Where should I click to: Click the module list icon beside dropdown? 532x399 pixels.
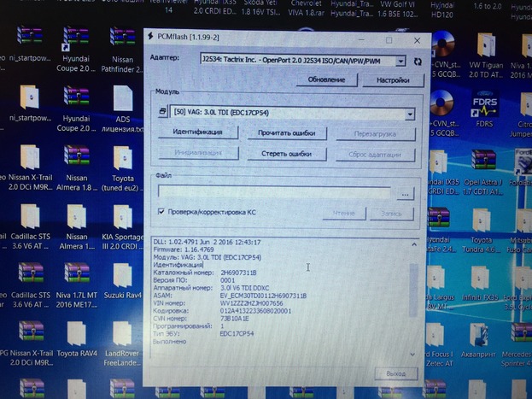click(163, 113)
